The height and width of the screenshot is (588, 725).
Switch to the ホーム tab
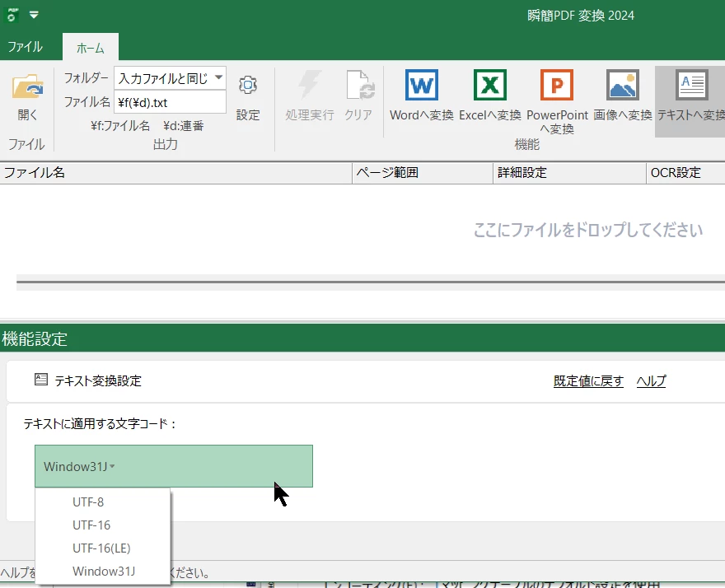[x=90, y=48]
